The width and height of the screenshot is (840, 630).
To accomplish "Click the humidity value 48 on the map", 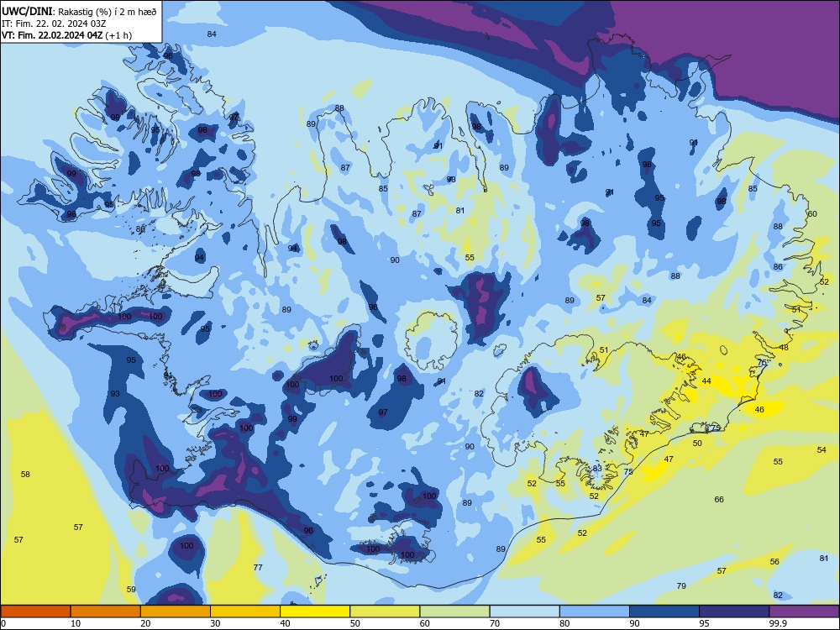I will point(784,347).
